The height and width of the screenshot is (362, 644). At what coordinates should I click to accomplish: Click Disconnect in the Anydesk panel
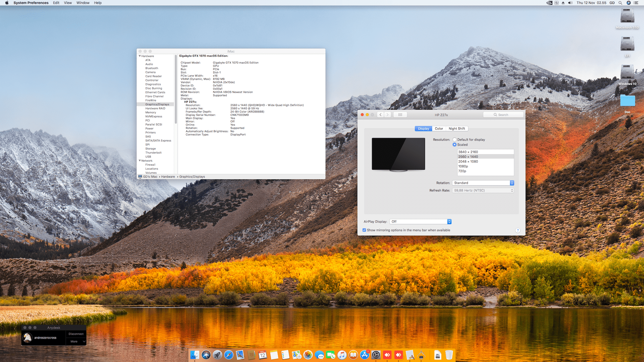[x=76, y=334]
